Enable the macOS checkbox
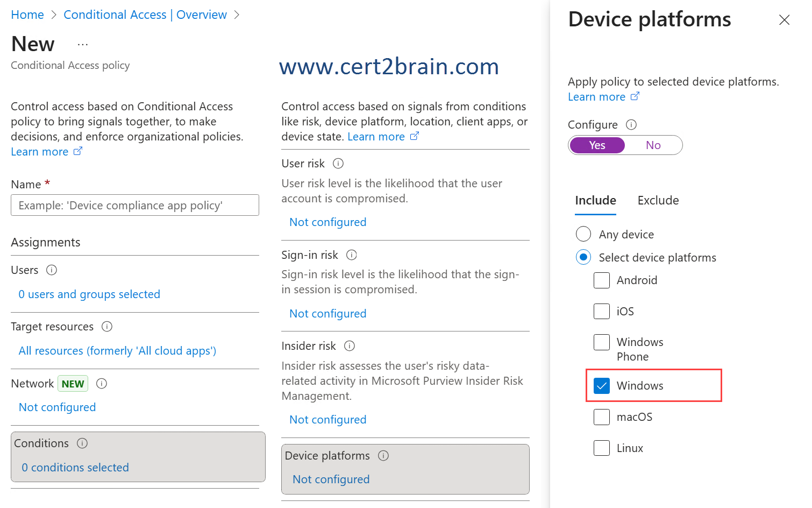Screen dimensions: 812x508 coord(602,417)
